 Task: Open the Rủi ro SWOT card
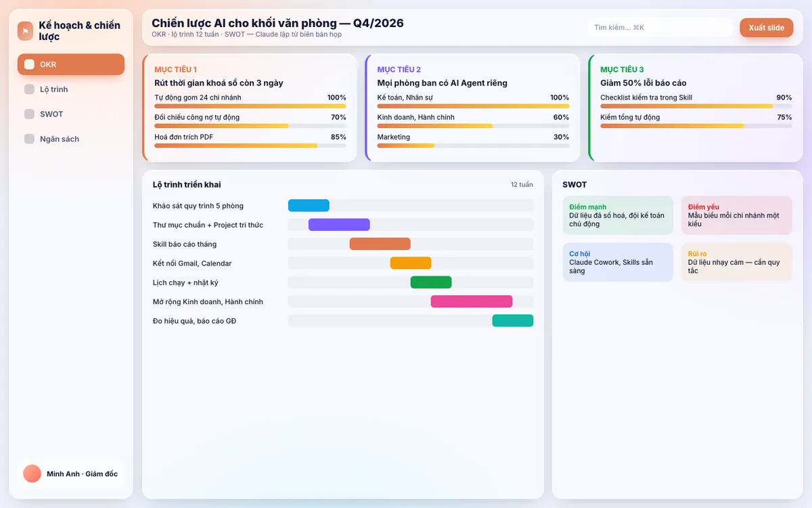pos(737,262)
